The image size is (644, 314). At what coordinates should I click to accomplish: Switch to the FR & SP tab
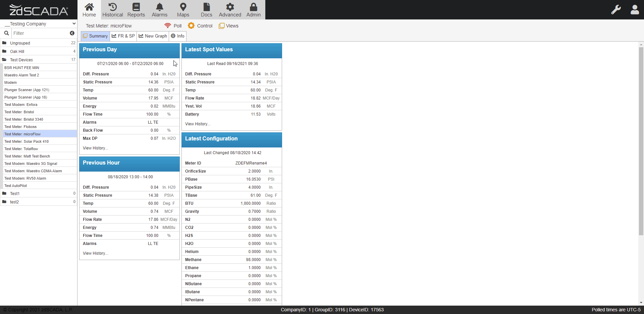(x=123, y=36)
